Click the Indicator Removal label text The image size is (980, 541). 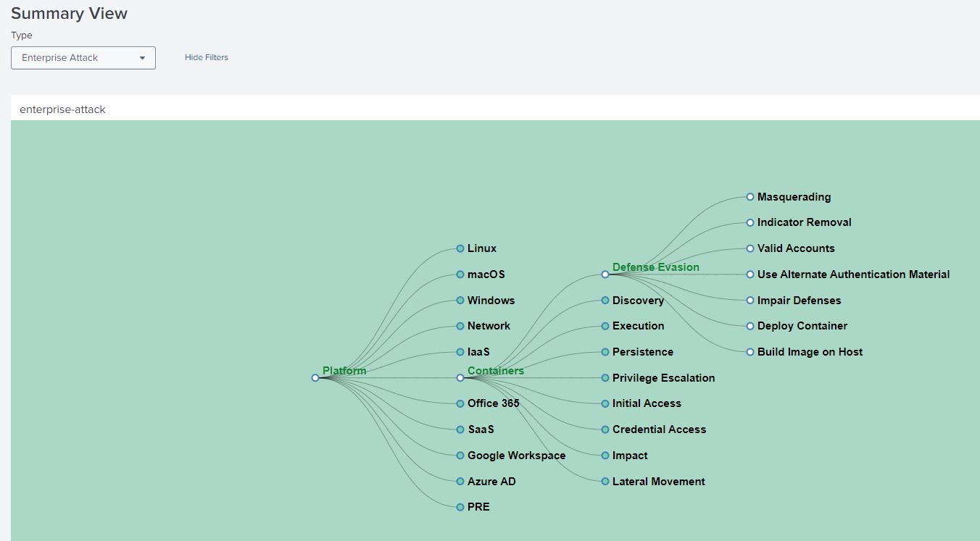(x=805, y=222)
